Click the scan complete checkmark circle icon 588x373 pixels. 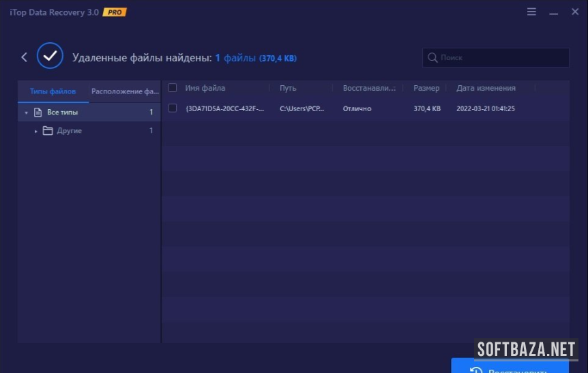pyautogui.click(x=50, y=57)
